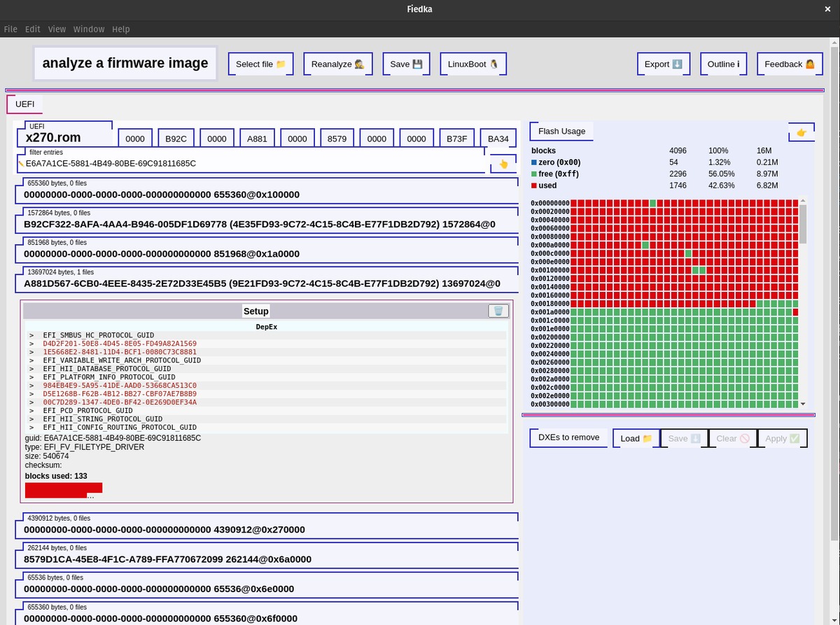Image resolution: width=840 pixels, height=625 pixels.
Task: Click the red blocks used bar
Action: (x=64, y=490)
